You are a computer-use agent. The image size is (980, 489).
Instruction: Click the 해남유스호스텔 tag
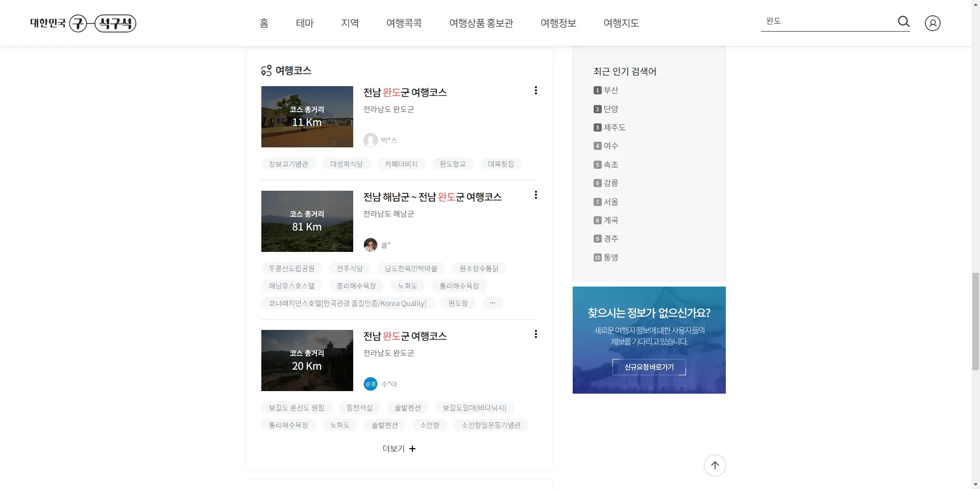coord(292,286)
